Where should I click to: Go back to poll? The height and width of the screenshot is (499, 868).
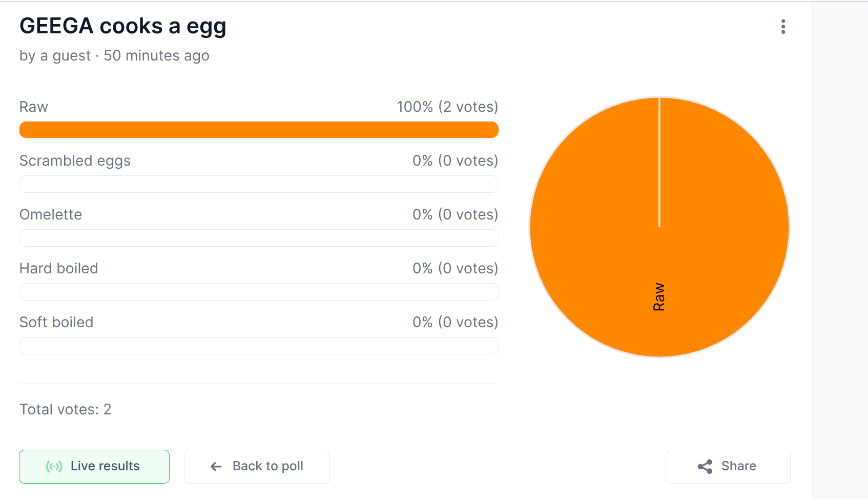point(257,466)
